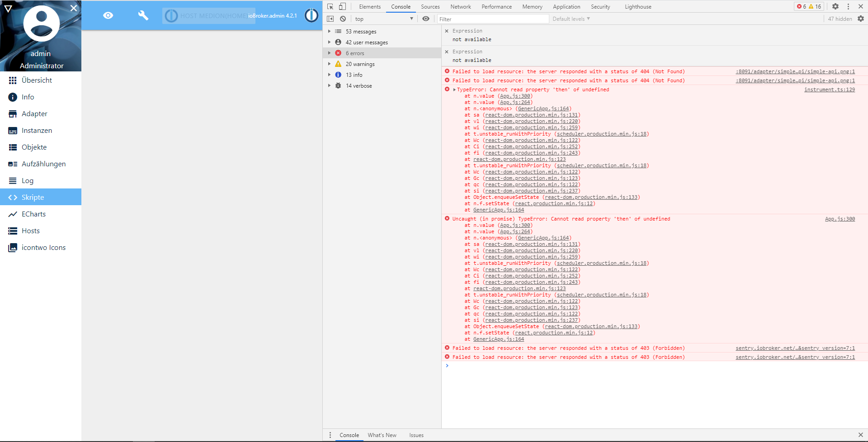868x442 pixels.
Task: Select the Console tab at top
Action: (x=401, y=7)
